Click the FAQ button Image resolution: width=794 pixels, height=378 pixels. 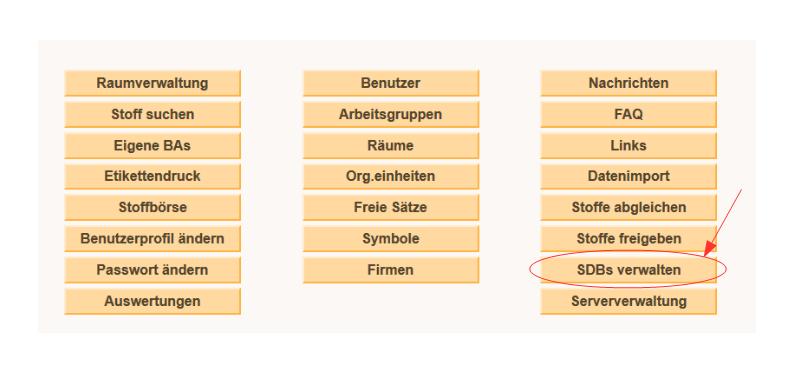pyautogui.click(x=628, y=115)
